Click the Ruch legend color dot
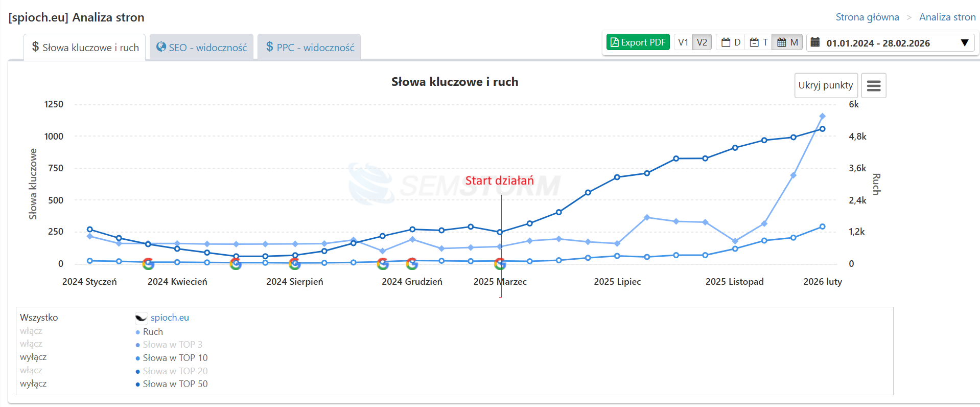Viewport: 980px width, 407px height. coord(138,332)
